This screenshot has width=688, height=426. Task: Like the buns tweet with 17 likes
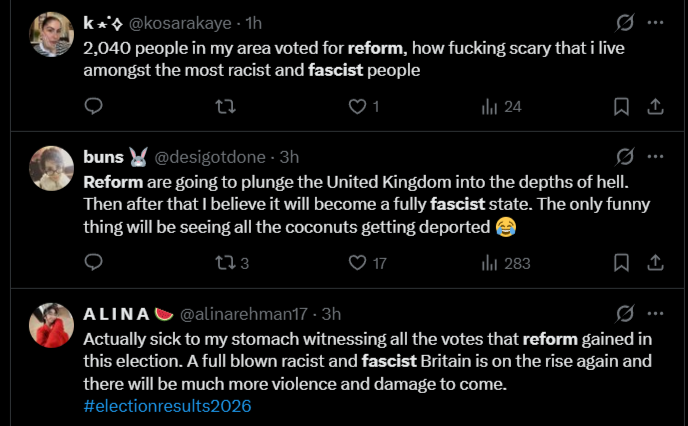(x=367, y=263)
